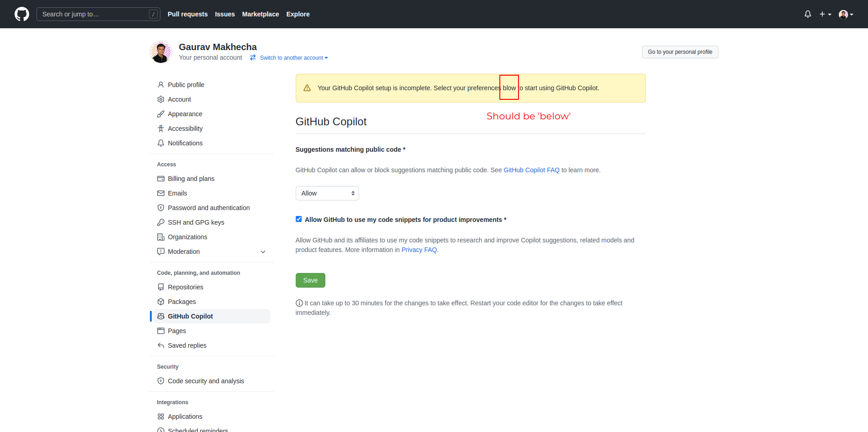Click the Notifications bell icon in sidebar

coord(161,143)
